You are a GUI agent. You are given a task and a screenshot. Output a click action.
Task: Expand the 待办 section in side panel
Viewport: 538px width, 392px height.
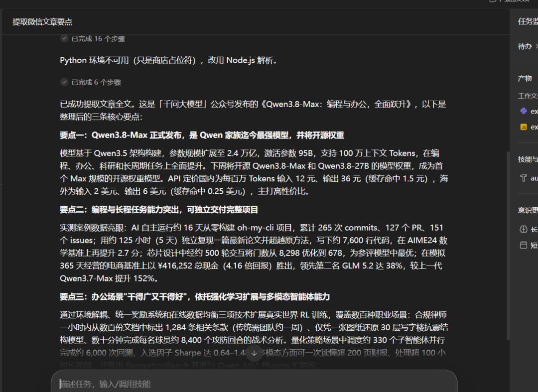(x=528, y=46)
